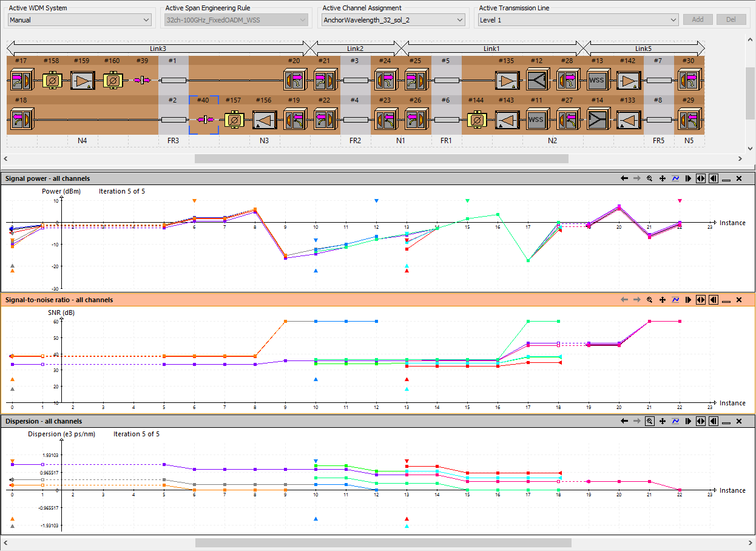Image resolution: width=756 pixels, height=551 pixels.
Task: Step forward iteration in Signal power chart
Action: pos(688,178)
